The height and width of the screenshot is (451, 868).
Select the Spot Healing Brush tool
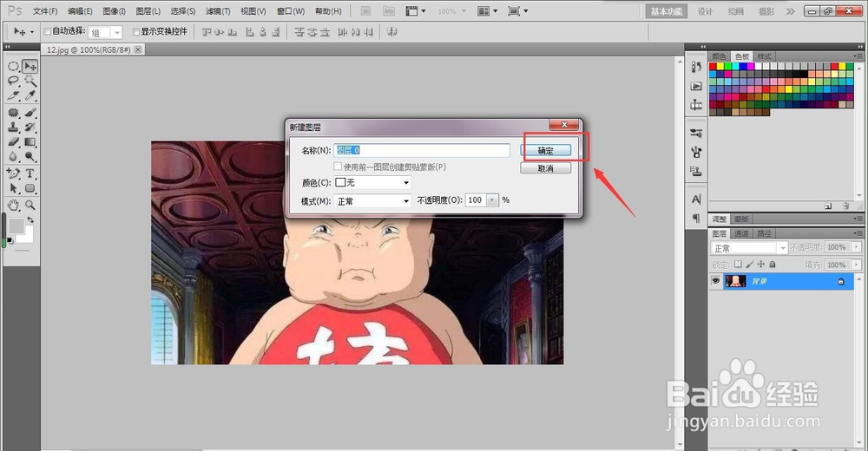(x=13, y=113)
